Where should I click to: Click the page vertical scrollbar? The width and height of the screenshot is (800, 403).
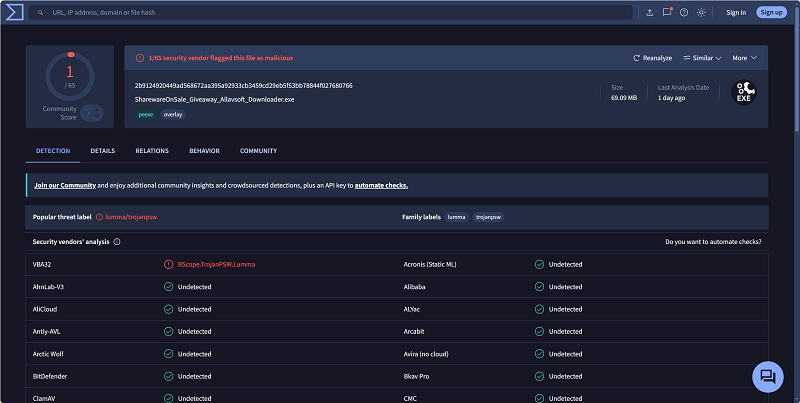click(x=797, y=71)
